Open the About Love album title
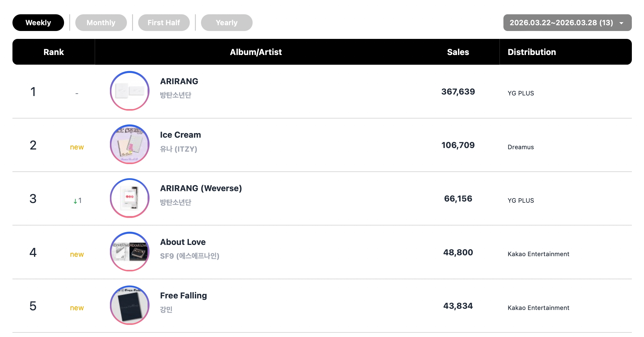This screenshot has height=337, width=644. point(183,242)
